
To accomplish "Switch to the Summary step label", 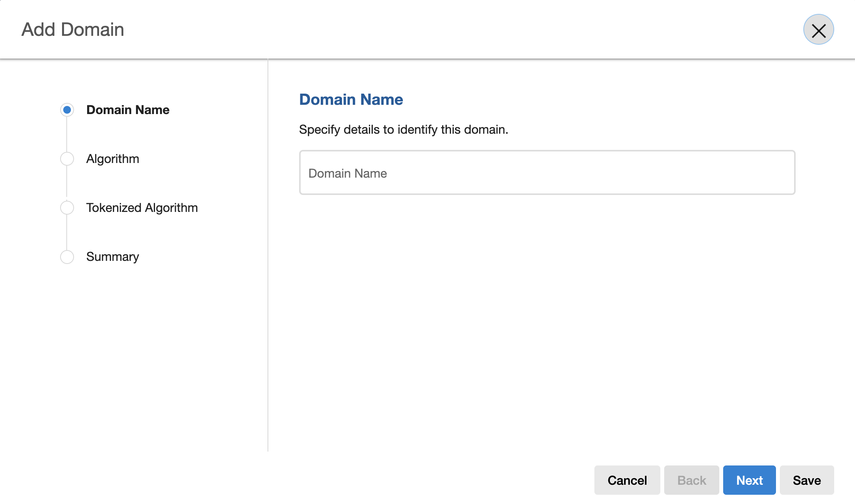I will (x=113, y=257).
